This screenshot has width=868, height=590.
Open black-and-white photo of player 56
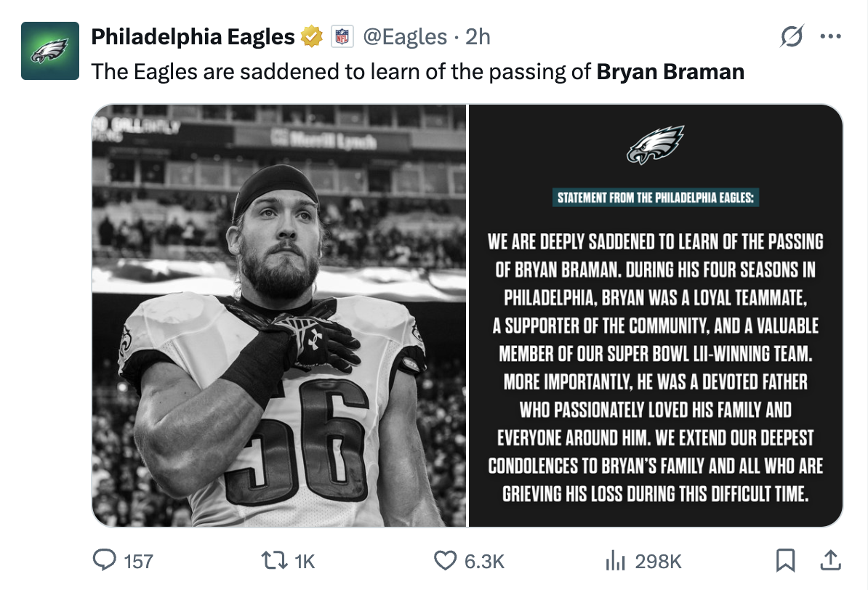pyautogui.click(x=278, y=315)
